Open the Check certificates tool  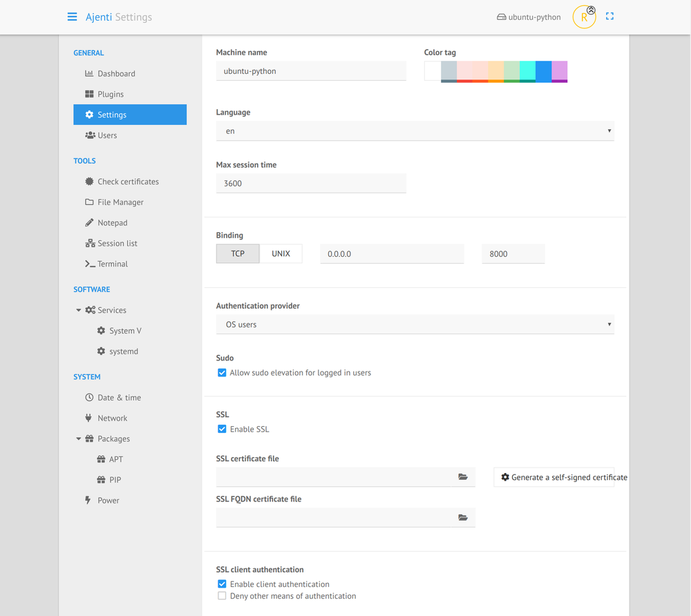(128, 181)
